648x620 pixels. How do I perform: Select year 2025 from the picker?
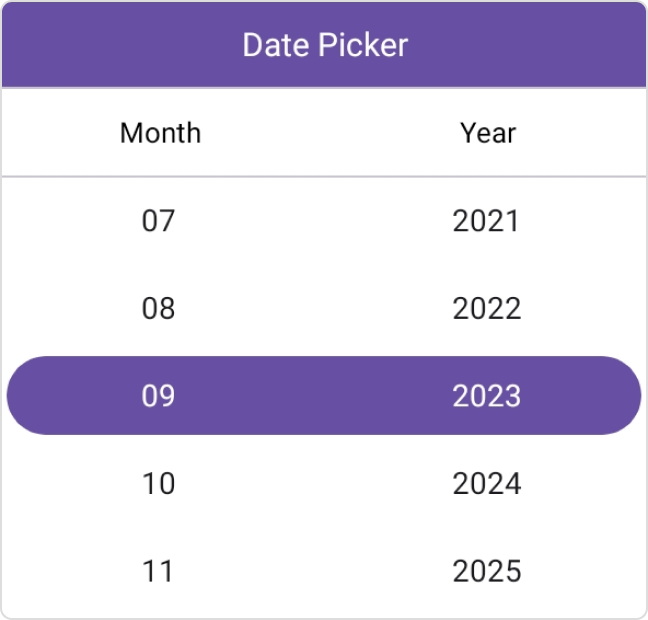(x=486, y=572)
